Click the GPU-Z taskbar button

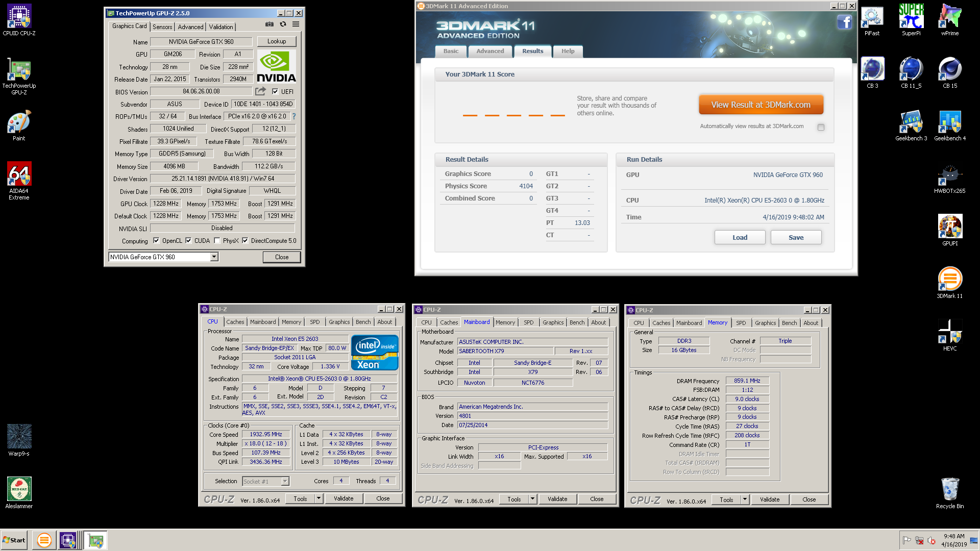tap(95, 540)
